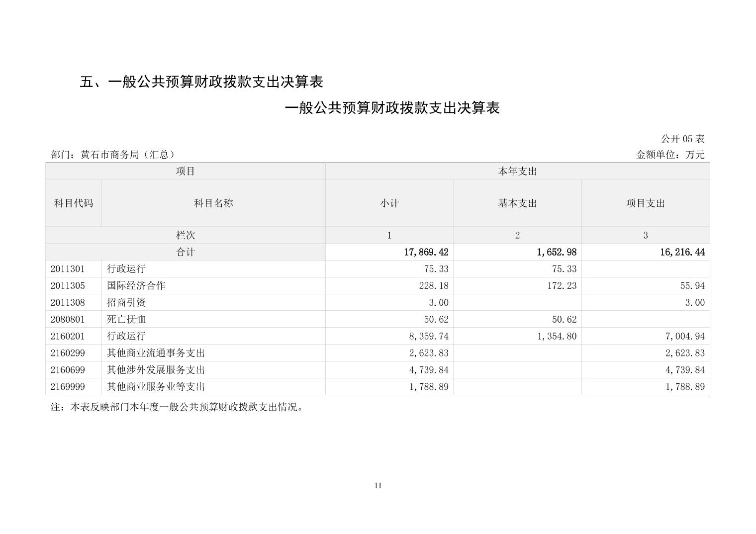Click 其他涉外发展服务支出 row name
This screenshot has height=534, width=756.
point(156,370)
